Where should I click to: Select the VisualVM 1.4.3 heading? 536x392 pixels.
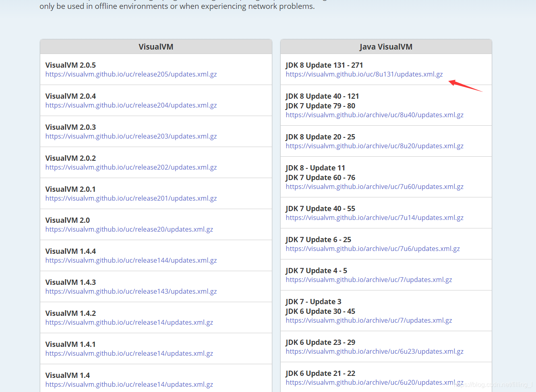click(70, 282)
